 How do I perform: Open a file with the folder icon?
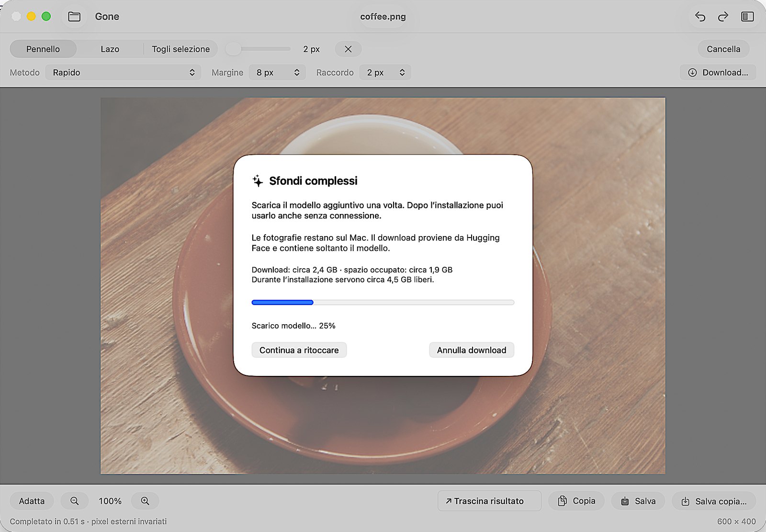(74, 17)
